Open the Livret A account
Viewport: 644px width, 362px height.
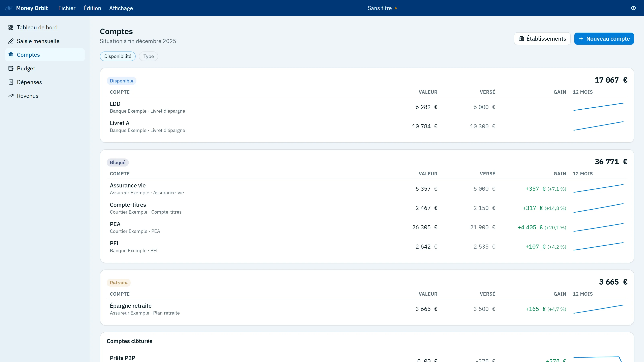click(367, 126)
